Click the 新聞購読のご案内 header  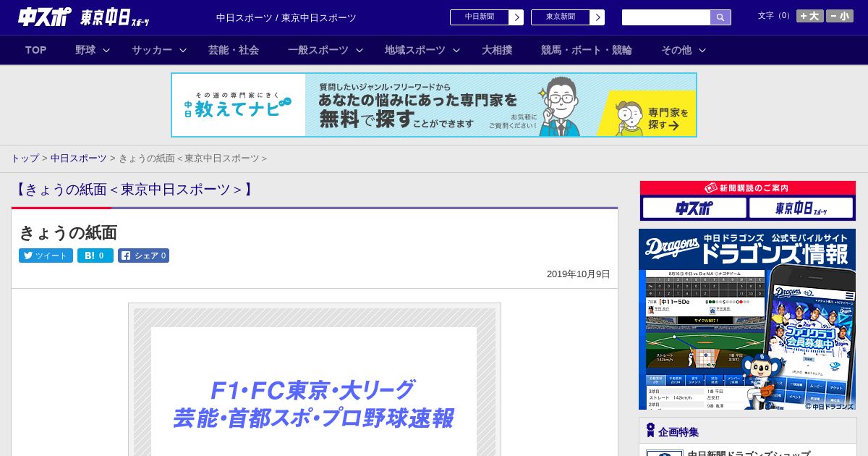[x=748, y=188]
